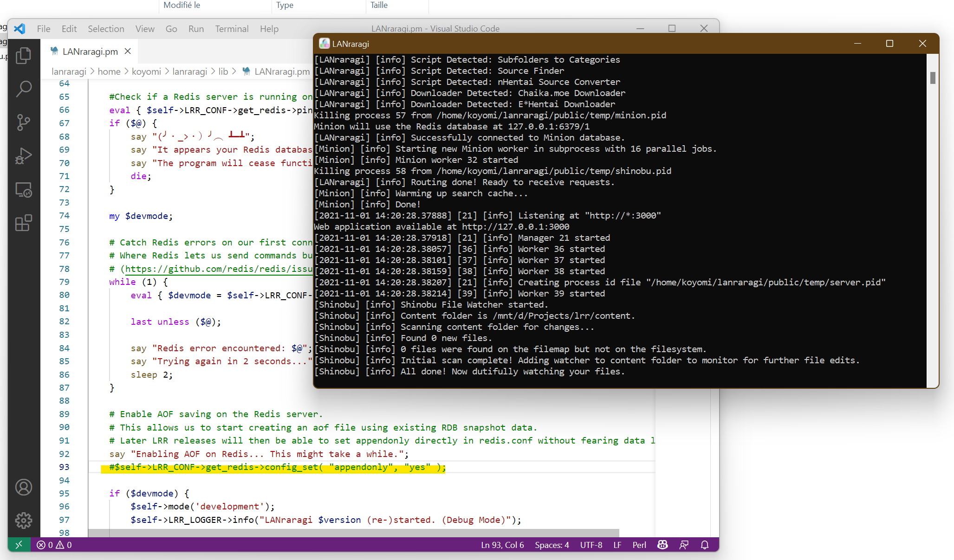The image size is (954, 560).
Task: Open the Terminal menu
Action: click(232, 29)
